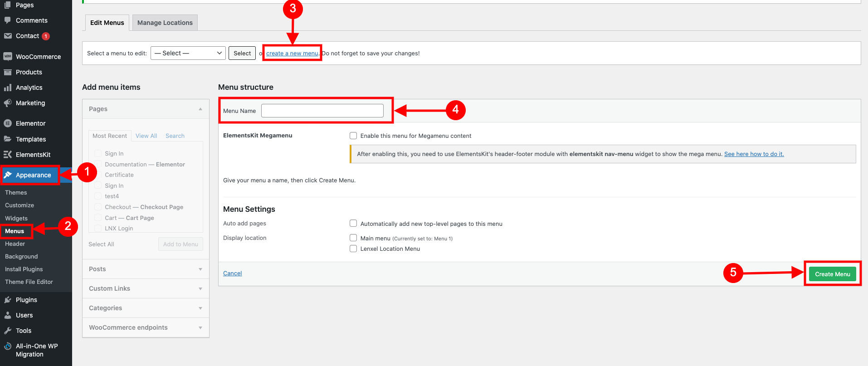Enable this menu for Megamenu content
The height and width of the screenshot is (366, 868).
pyautogui.click(x=353, y=136)
